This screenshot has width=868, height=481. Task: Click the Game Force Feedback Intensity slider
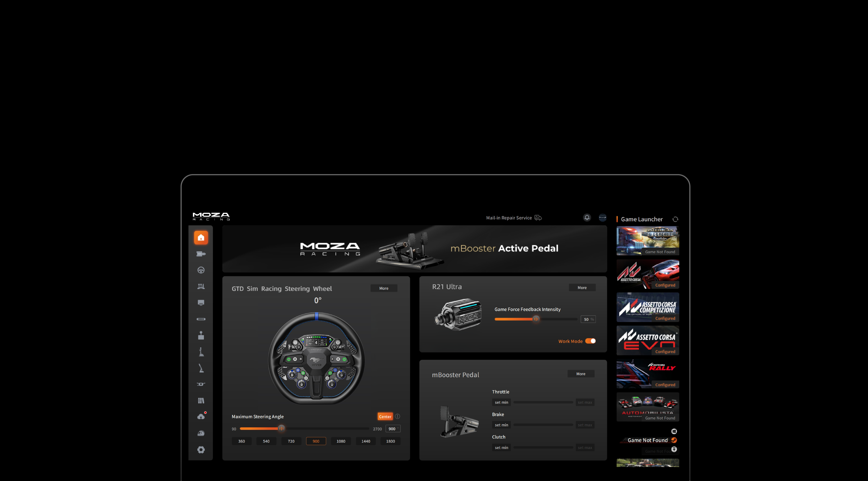pos(536,319)
